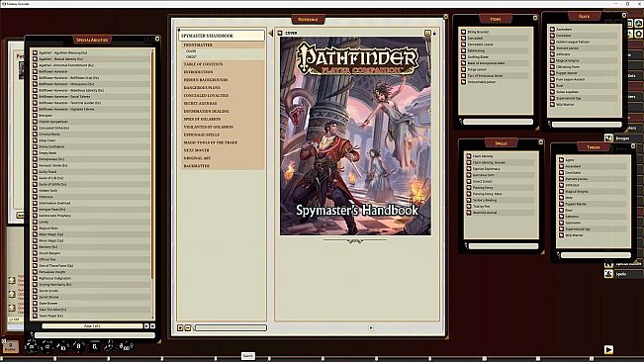Roll the d8 die
Image resolution: width=644 pixels, height=362 pixels.
click(78, 347)
